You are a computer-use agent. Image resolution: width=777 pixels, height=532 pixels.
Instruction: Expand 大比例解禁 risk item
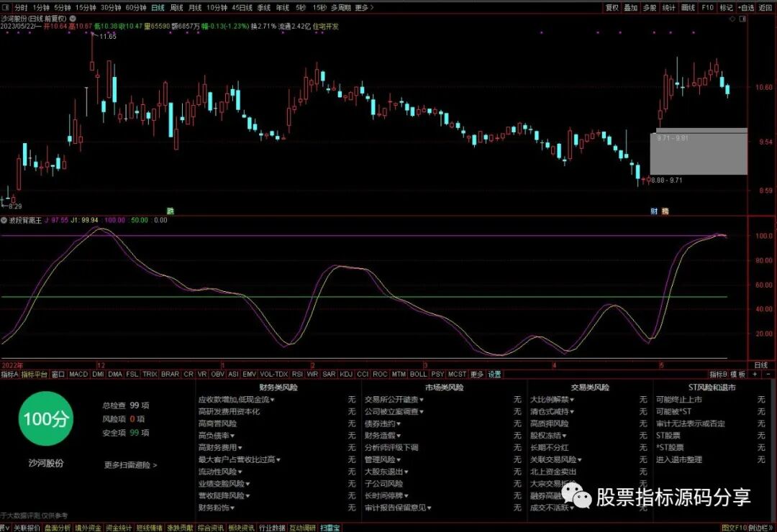[552, 399]
